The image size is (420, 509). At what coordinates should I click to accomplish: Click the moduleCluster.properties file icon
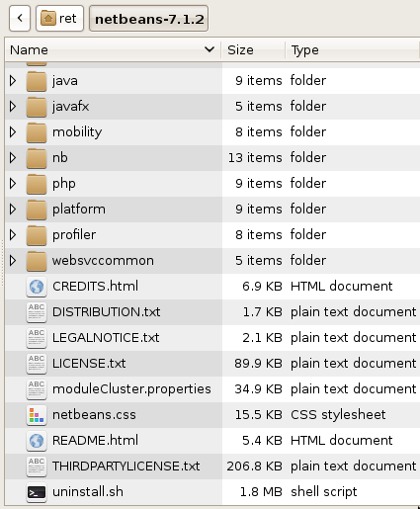37,389
